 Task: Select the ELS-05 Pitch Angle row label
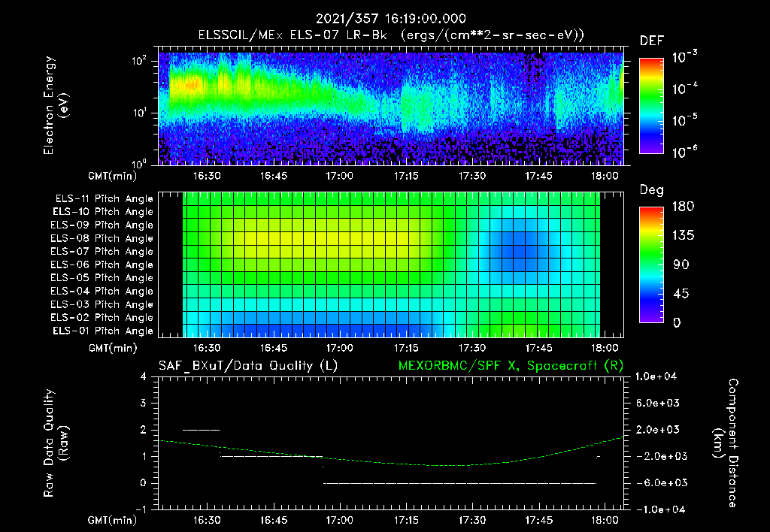click(x=102, y=278)
